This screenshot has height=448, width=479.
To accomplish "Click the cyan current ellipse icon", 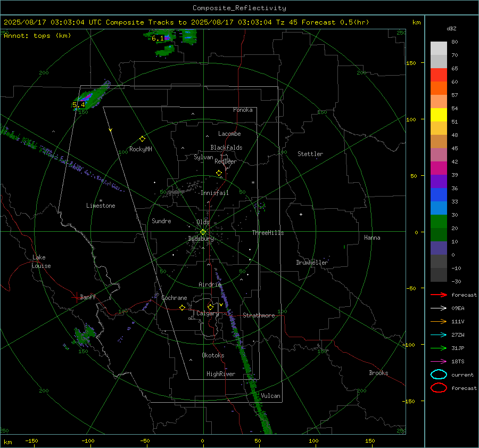I will click(439, 374).
